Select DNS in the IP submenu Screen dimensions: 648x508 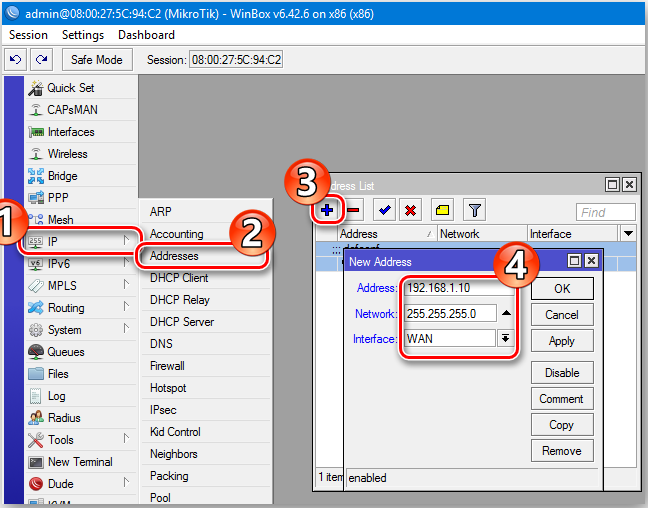point(206,343)
